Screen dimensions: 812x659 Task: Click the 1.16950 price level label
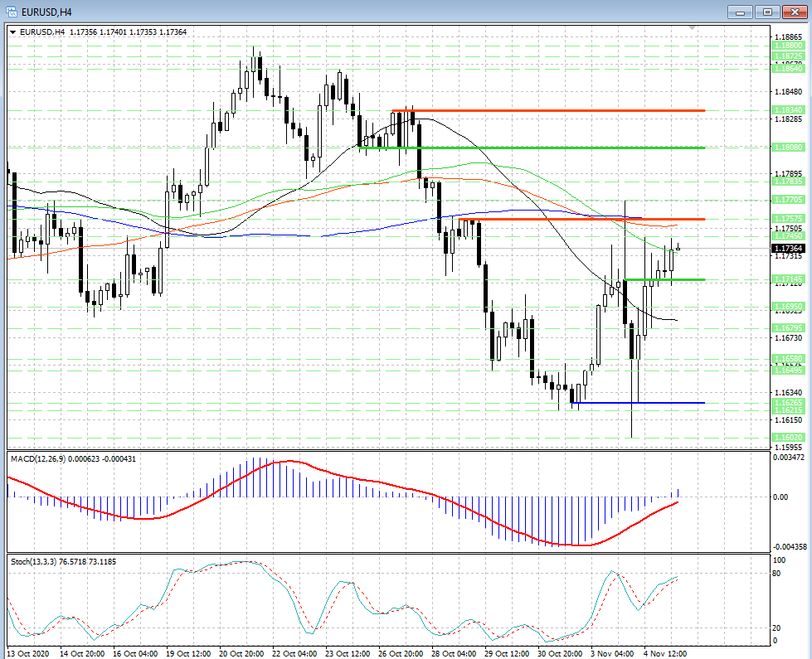pyautogui.click(x=788, y=307)
